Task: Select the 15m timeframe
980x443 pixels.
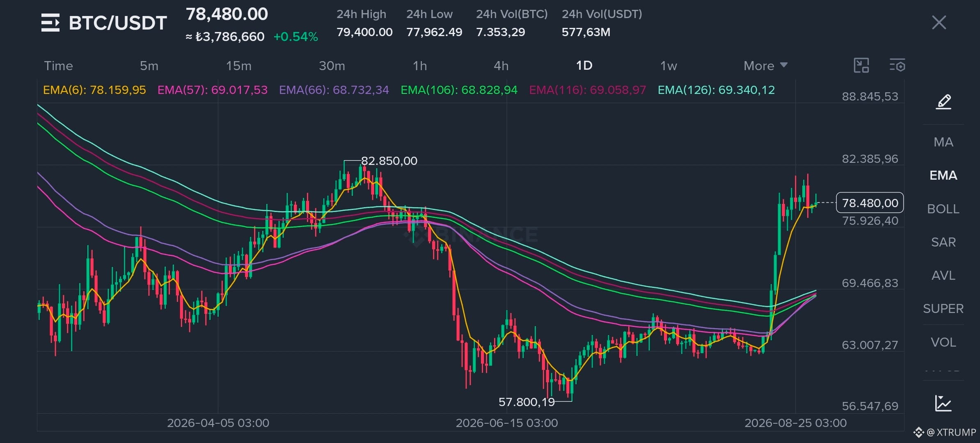Action: (x=239, y=66)
